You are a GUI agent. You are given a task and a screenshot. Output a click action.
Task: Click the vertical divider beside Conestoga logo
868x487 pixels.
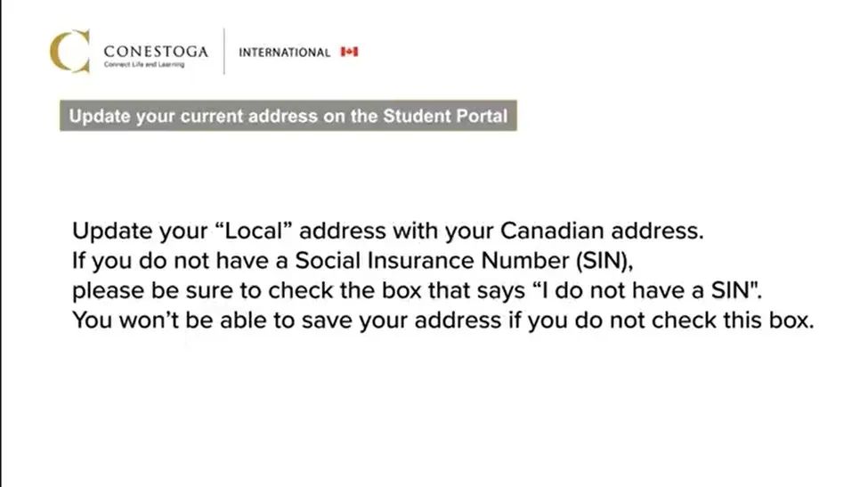click(x=224, y=51)
